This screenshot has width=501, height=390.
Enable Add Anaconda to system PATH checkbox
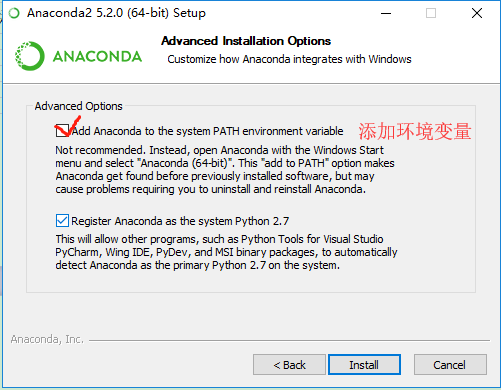[x=62, y=131]
